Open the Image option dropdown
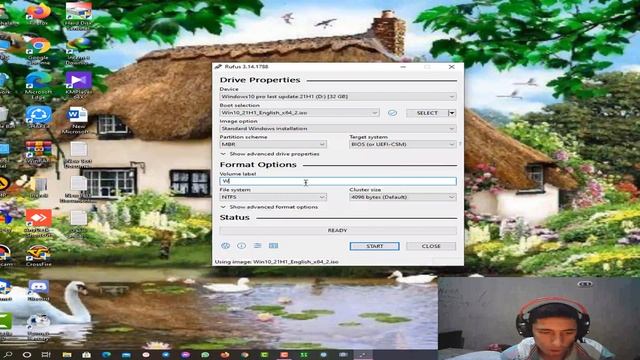This screenshot has width=640, height=360. (338, 129)
